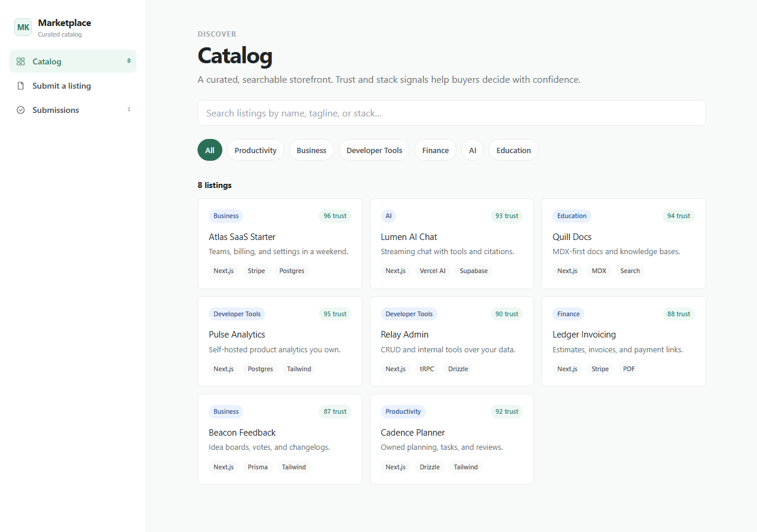
Task: Click the 94 trust badge on Quill Docs
Action: [x=678, y=216]
